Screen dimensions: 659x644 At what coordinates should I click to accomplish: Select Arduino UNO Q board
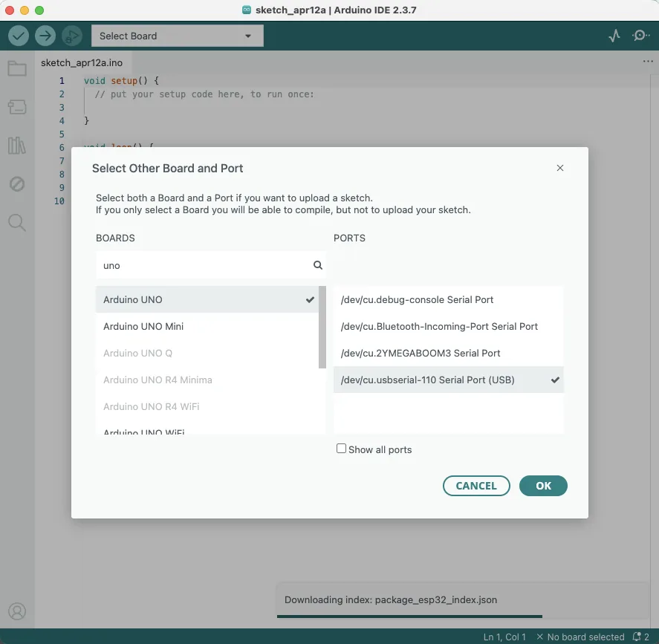pos(207,354)
